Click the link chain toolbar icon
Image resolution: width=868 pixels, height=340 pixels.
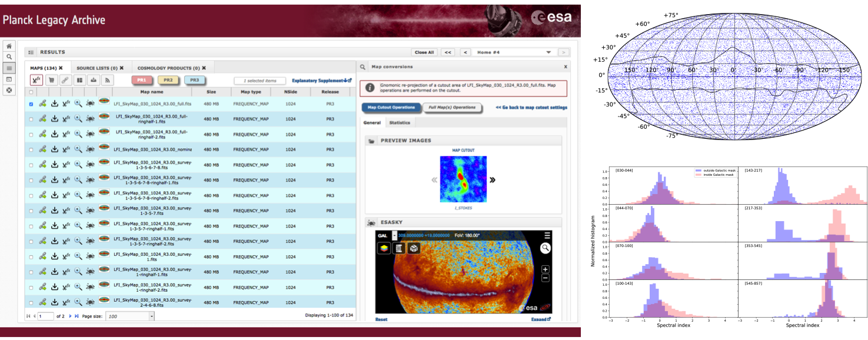tap(65, 80)
